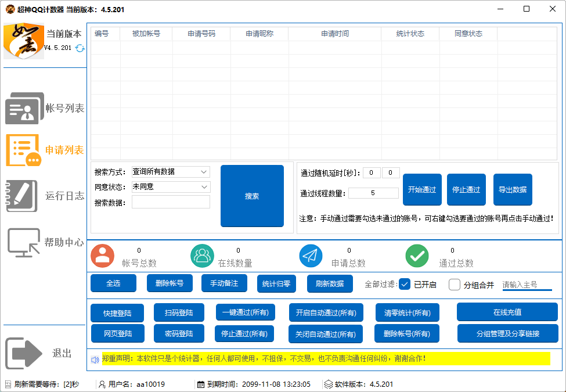Click 删除帐号(所有) button

pos(407,333)
